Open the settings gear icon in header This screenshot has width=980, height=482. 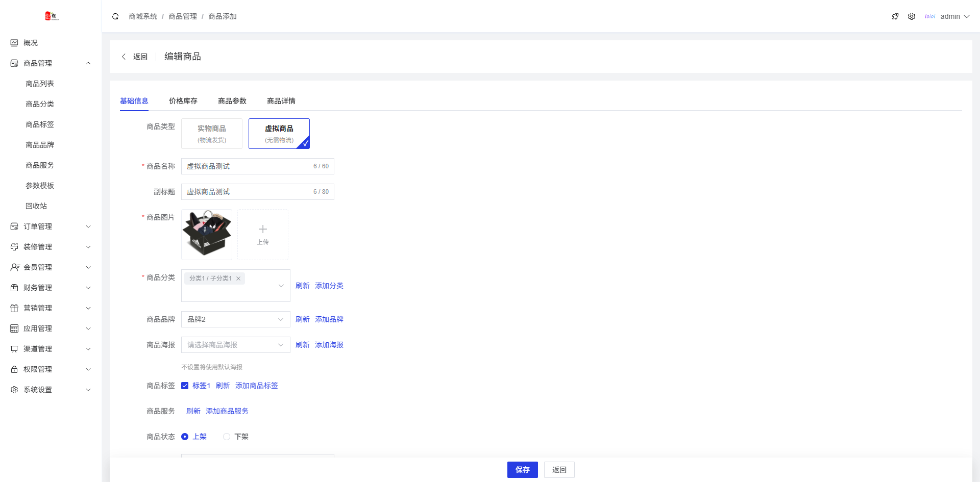(912, 16)
